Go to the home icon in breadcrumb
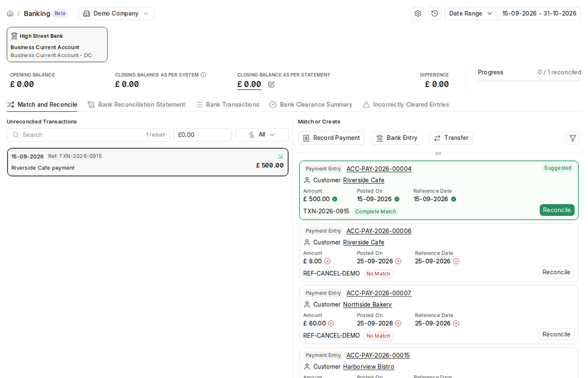 (x=10, y=14)
